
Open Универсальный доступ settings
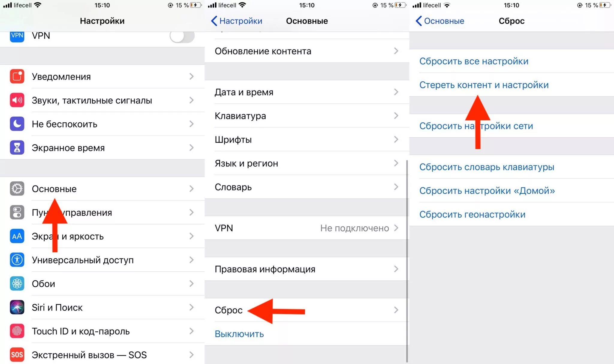101,260
